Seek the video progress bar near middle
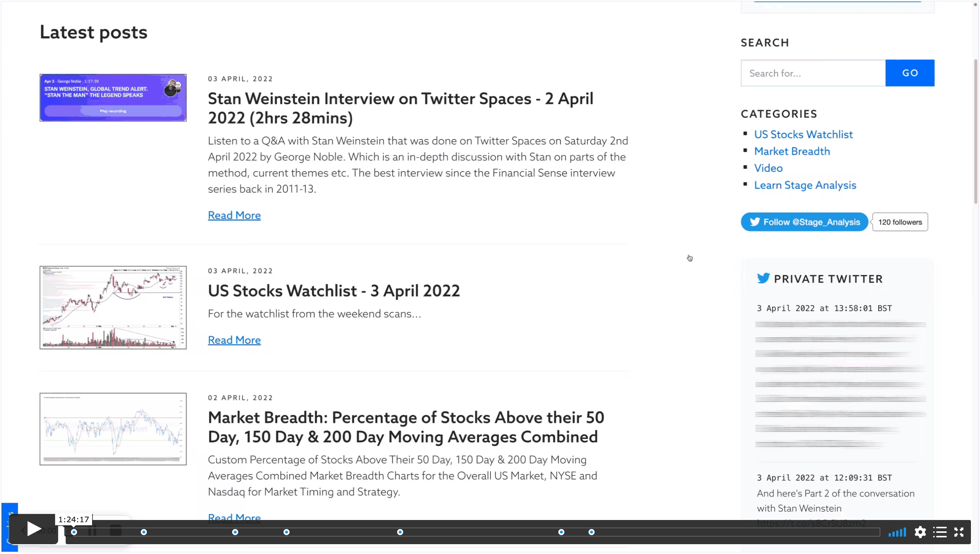Screen dimensions: 980x554 pos(473,533)
